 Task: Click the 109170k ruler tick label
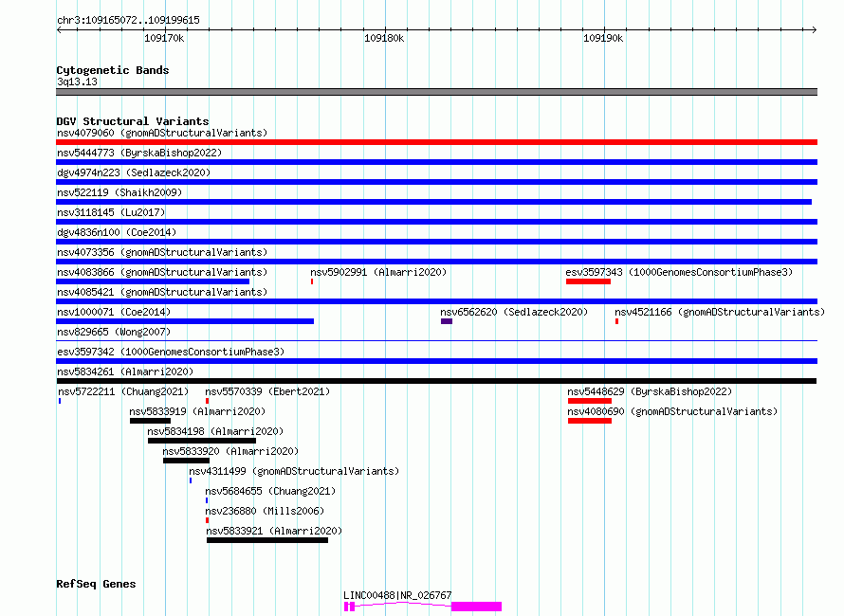[164, 38]
